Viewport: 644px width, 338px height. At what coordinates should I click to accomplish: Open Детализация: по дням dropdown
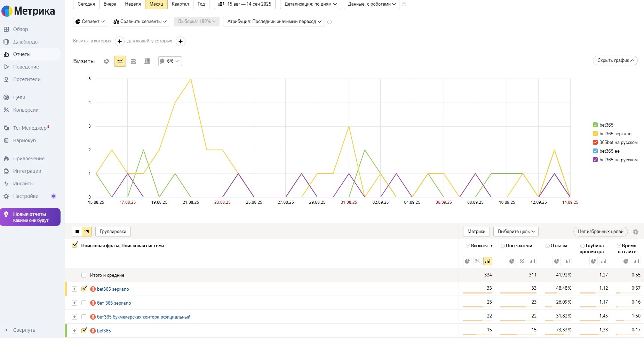[x=310, y=4]
